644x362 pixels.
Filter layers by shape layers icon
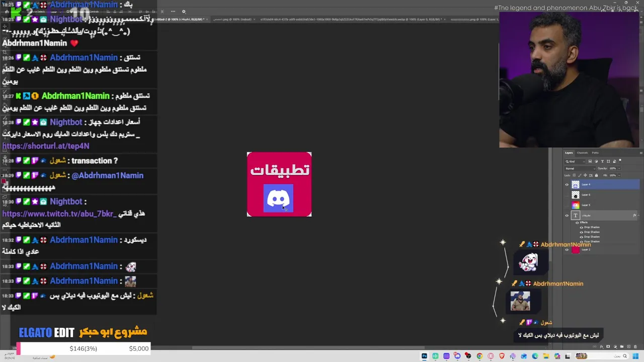[608, 161]
